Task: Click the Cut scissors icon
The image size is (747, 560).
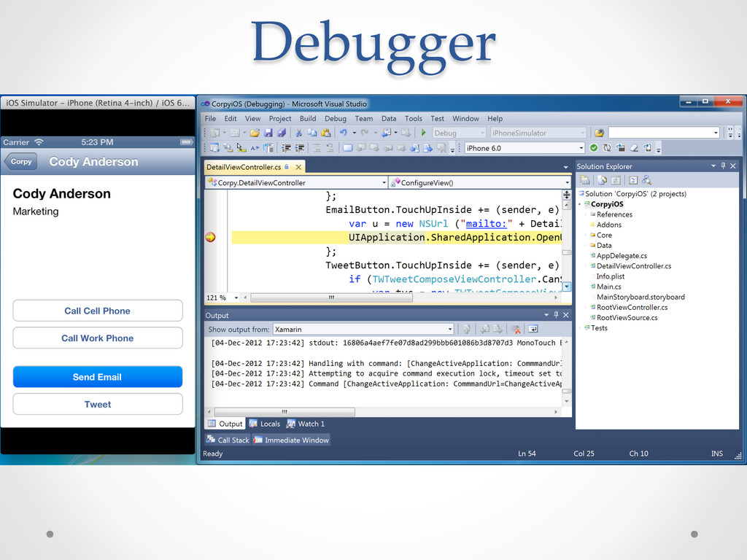Action: pyautogui.click(x=298, y=133)
